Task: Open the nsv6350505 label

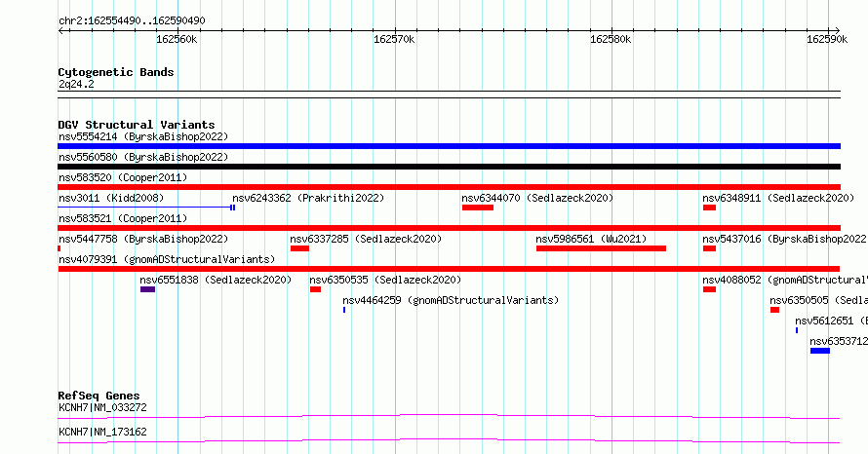Action: click(818, 300)
